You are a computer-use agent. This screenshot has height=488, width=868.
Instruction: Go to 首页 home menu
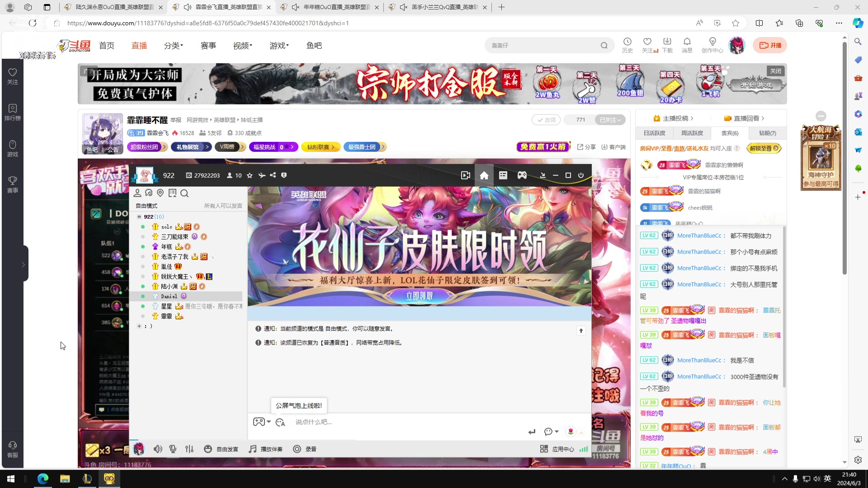tap(107, 46)
